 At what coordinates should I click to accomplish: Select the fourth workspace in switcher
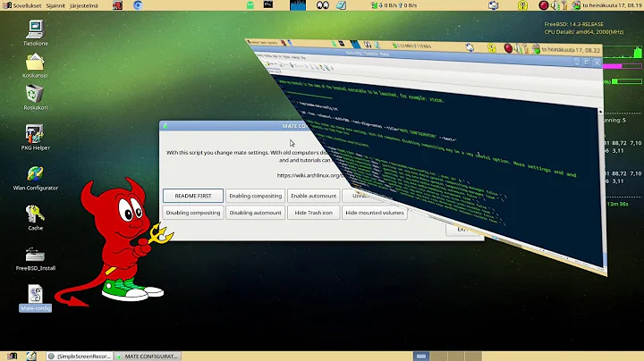(473, 356)
